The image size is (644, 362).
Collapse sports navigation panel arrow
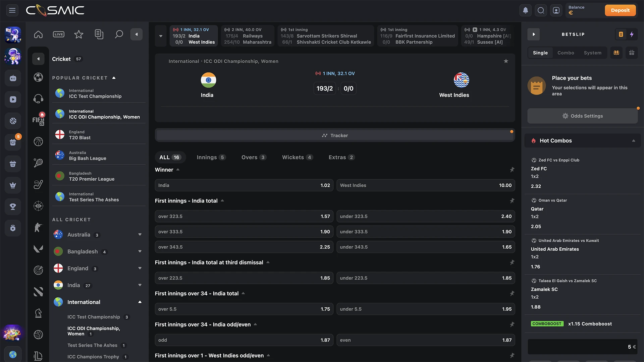[x=137, y=34]
